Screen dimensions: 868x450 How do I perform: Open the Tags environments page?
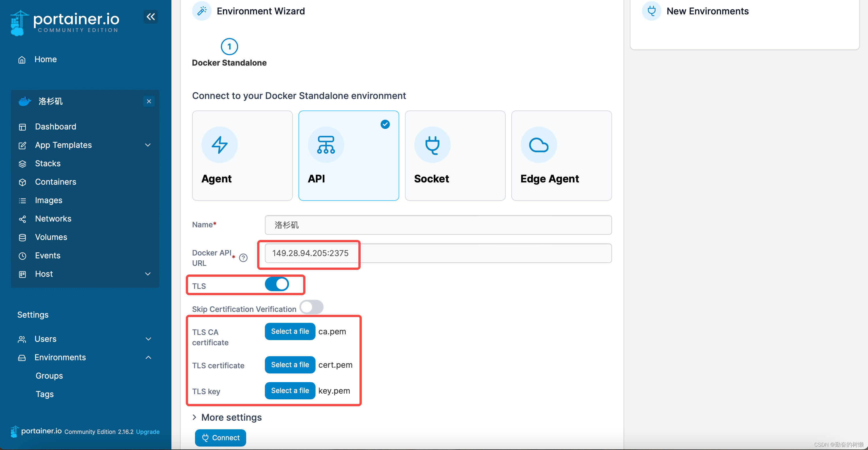pos(44,394)
